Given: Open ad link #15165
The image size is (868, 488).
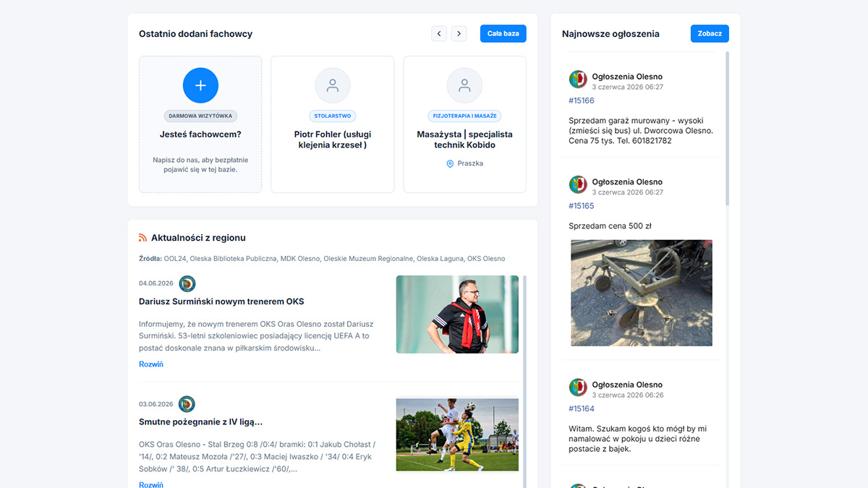Looking at the screenshot, I should [582, 206].
